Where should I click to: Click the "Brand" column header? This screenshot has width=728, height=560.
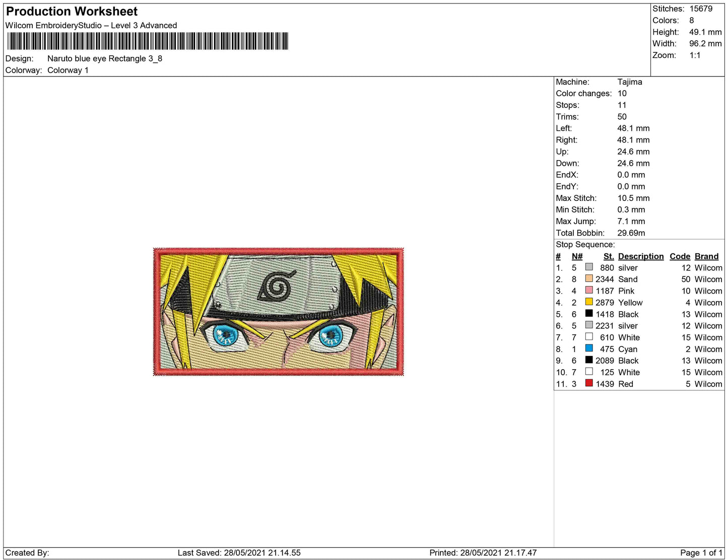(x=707, y=256)
